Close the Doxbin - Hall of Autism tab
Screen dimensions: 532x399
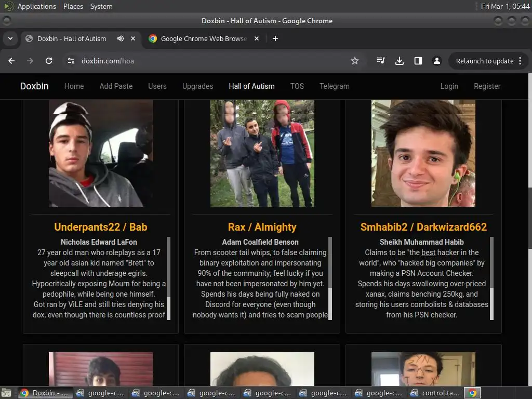coord(133,38)
